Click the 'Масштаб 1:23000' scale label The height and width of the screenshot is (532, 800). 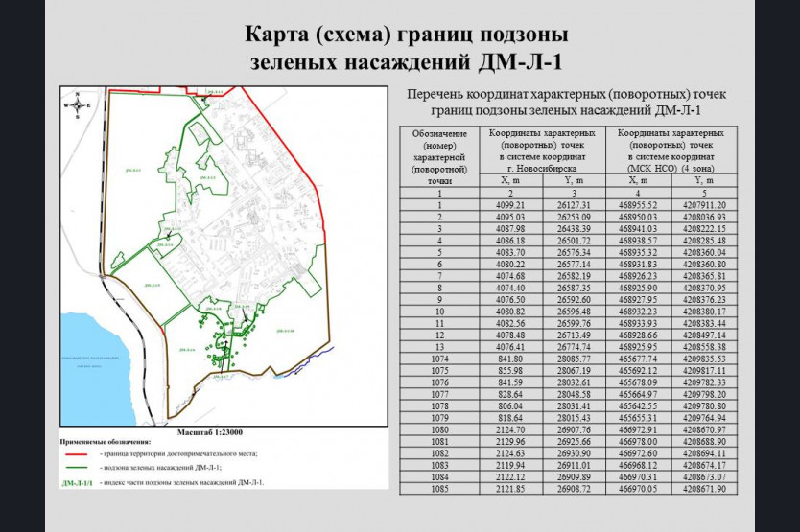[210, 432]
